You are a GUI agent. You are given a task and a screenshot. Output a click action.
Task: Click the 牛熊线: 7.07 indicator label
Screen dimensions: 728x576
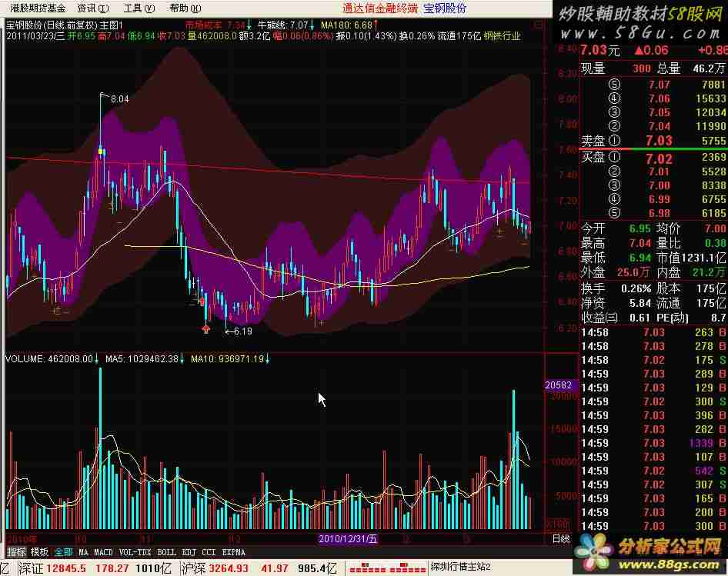pyautogui.click(x=283, y=25)
